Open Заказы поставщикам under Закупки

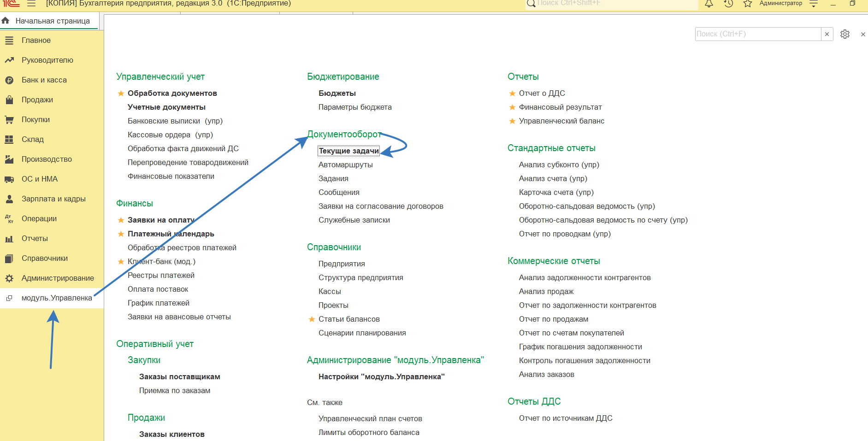click(x=180, y=377)
